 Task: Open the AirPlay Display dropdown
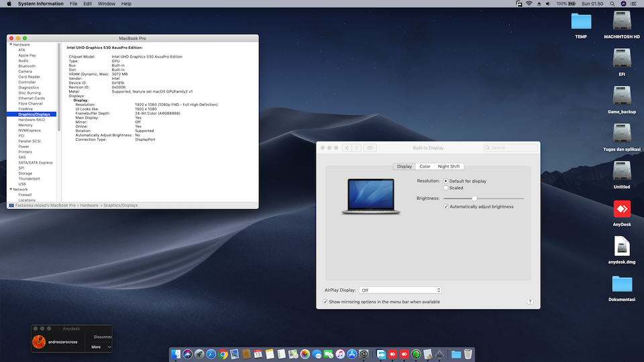click(400, 290)
